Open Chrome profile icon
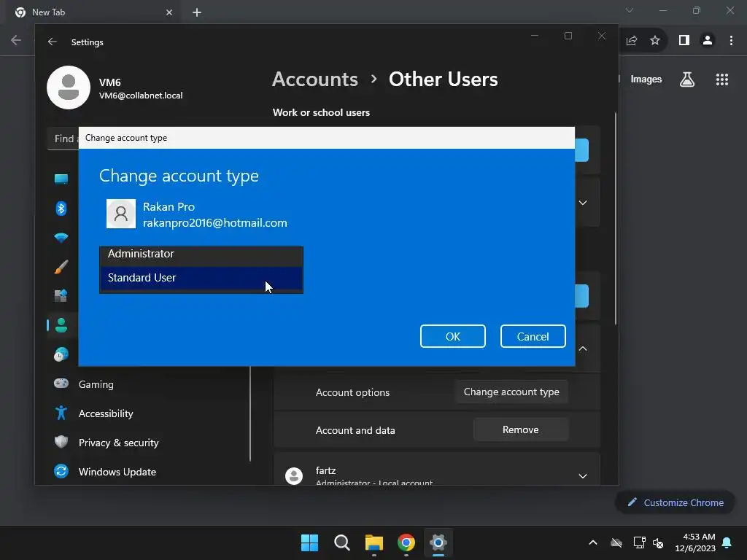 point(708,41)
